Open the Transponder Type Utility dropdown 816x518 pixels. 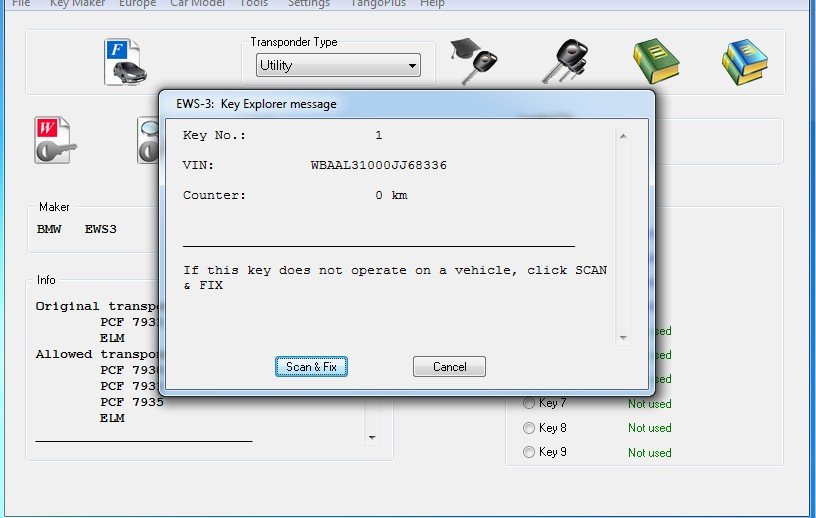pyautogui.click(x=338, y=65)
